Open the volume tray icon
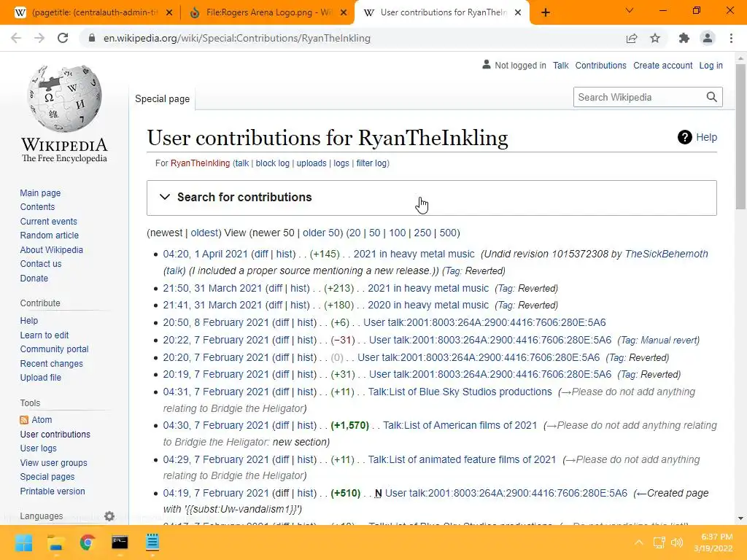The image size is (747, 560). [x=676, y=542]
